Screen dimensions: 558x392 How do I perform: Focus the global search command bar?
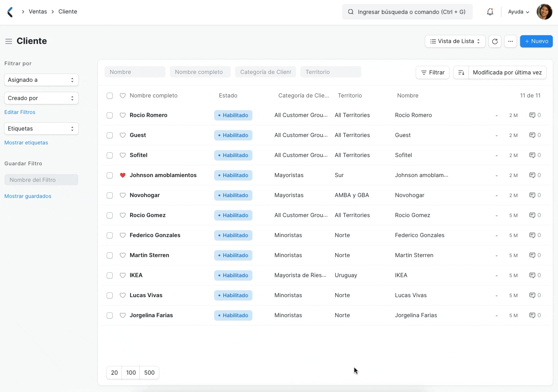(407, 12)
